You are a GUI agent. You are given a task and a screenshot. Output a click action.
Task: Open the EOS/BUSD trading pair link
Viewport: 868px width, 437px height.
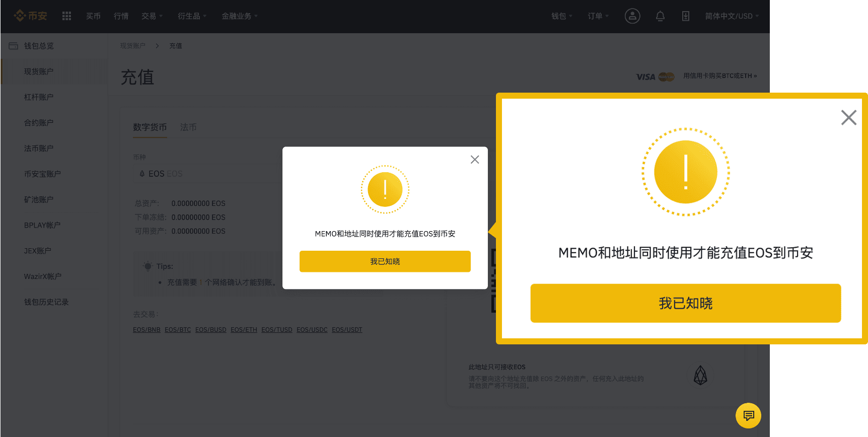click(x=211, y=330)
